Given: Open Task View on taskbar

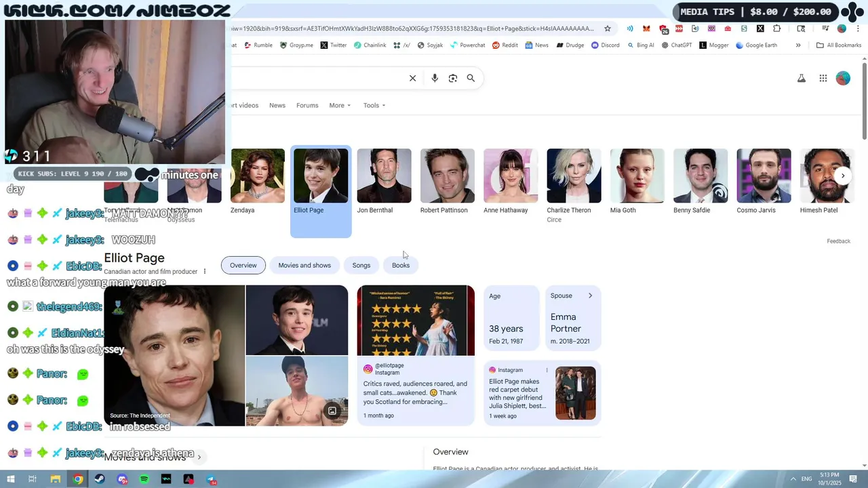Looking at the screenshot, I should [x=32, y=479].
